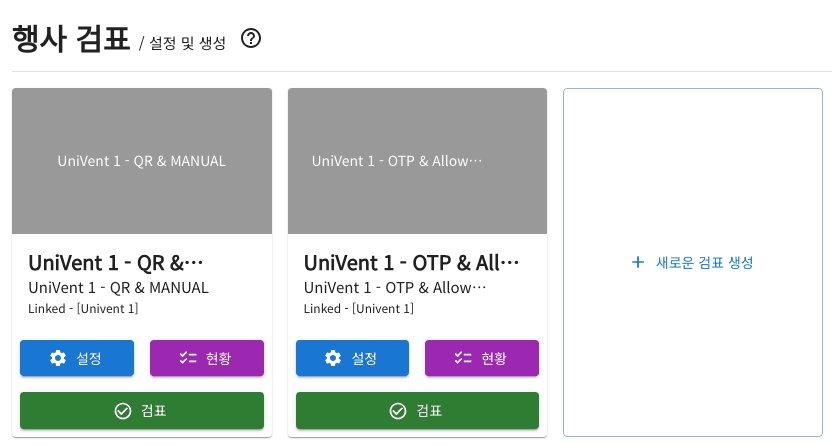Click the bold OTP & All card title

411,262
